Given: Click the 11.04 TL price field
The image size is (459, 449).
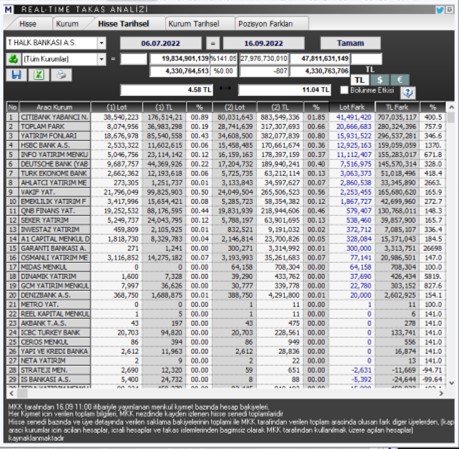Looking at the screenshot, I should pos(284,90).
